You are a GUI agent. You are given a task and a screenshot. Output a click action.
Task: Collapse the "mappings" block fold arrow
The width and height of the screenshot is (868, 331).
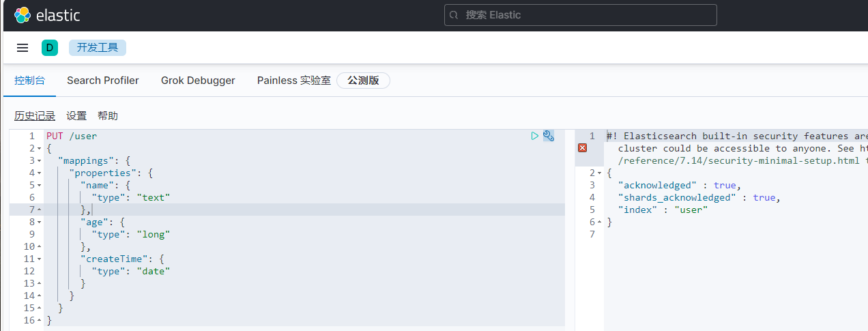40,161
